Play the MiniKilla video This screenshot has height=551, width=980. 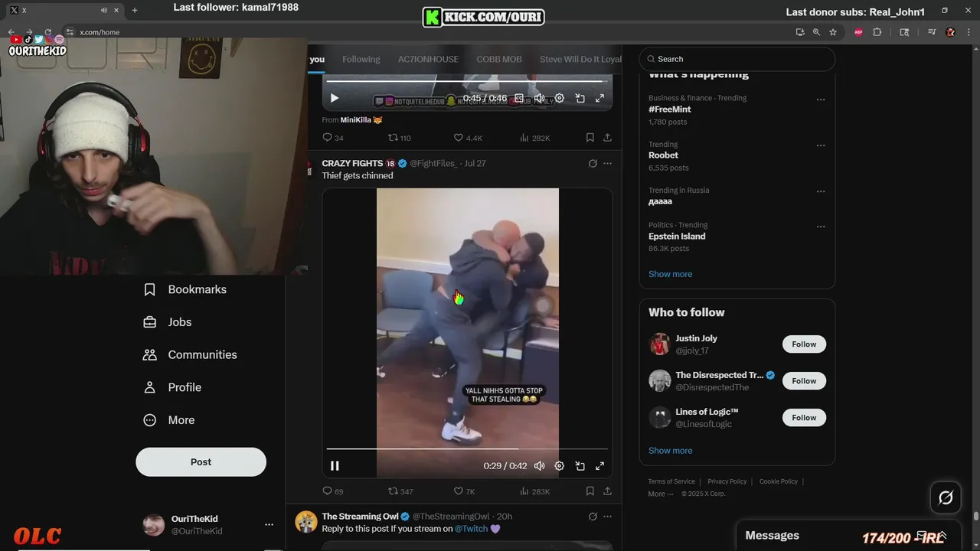coord(335,98)
